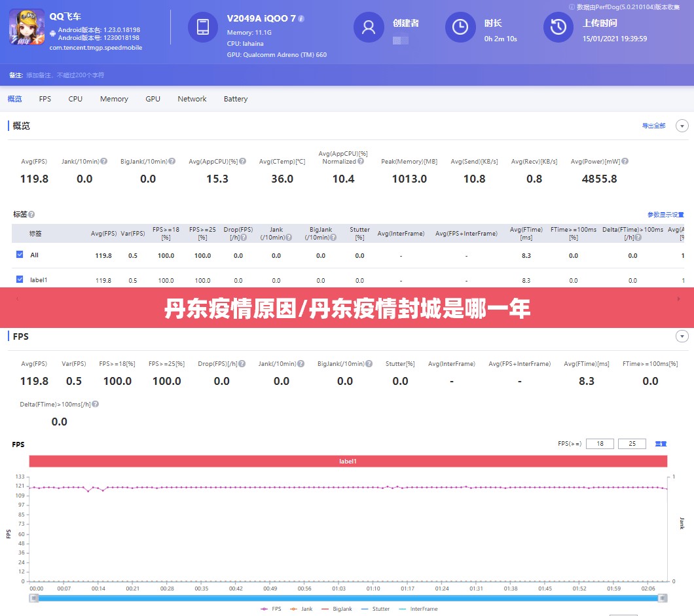This screenshot has height=616, width=694.
Task: Click help icon beside overview BigJank(/10min)
Action: click(172, 161)
